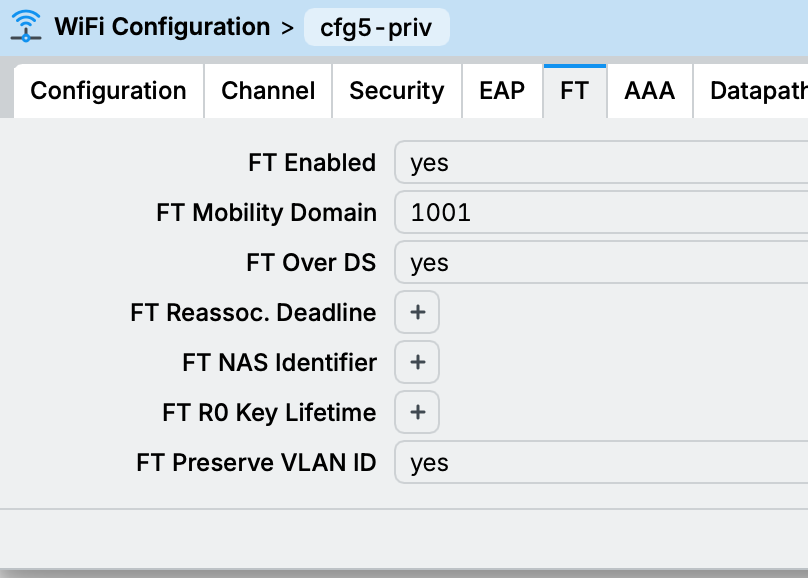Click the WiFi antenna icon in title bar
808x578 pixels.
click(25, 26)
